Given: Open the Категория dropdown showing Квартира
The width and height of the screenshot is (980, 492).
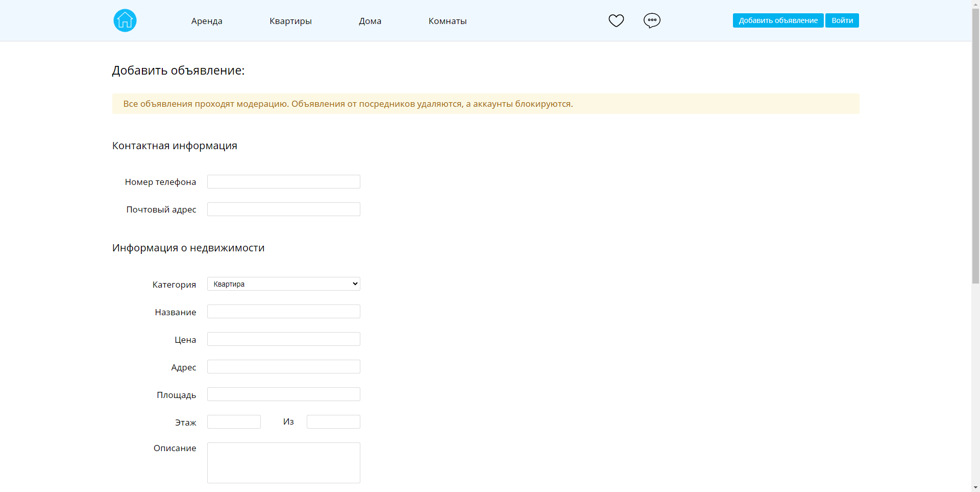Looking at the screenshot, I should tap(284, 284).
